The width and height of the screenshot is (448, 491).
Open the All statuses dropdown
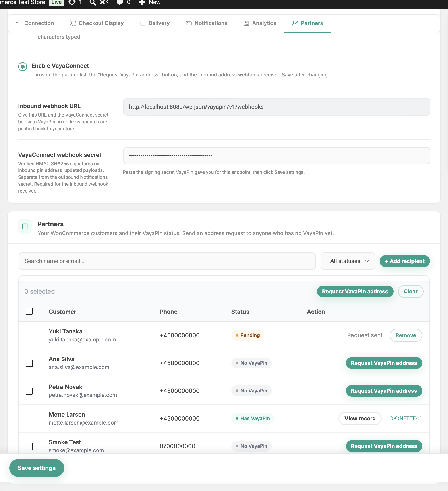pos(348,261)
